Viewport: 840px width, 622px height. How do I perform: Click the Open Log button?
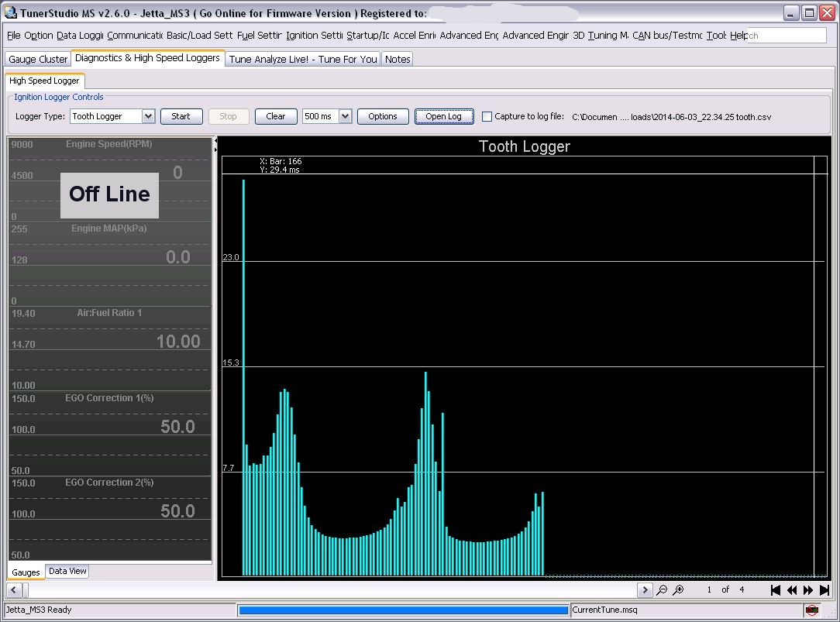[x=443, y=116]
